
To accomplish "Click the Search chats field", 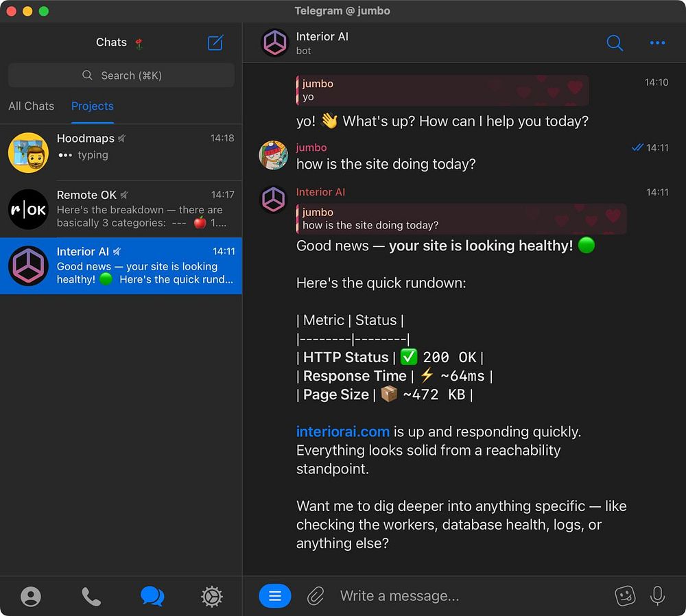I will tap(121, 75).
